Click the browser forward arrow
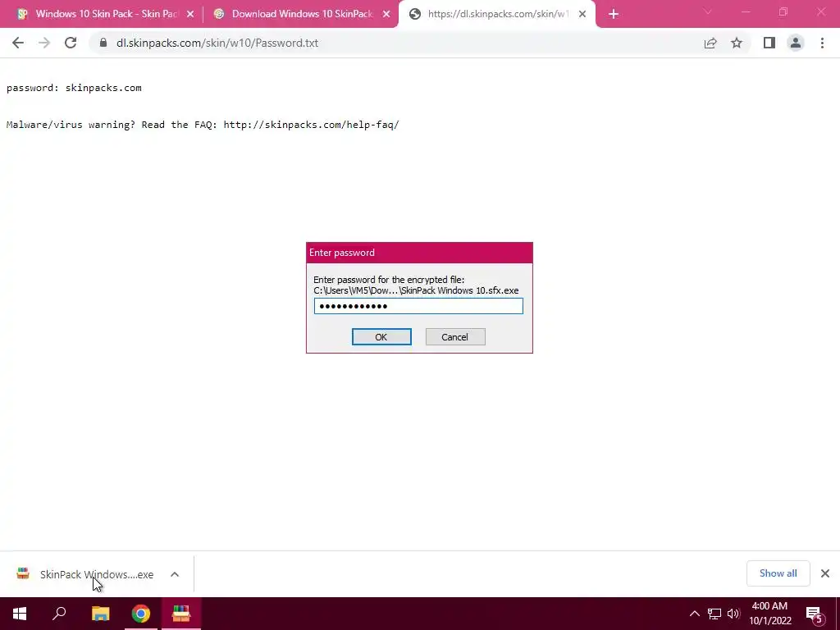 click(44, 43)
